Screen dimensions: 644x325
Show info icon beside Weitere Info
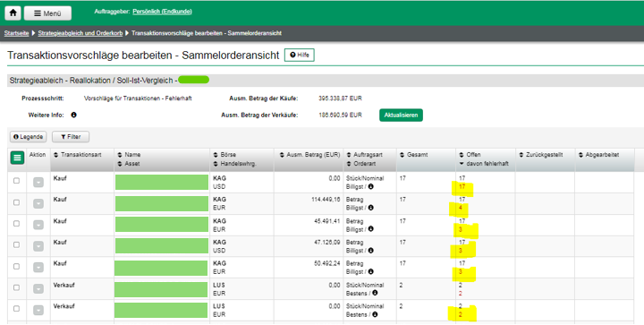click(74, 115)
